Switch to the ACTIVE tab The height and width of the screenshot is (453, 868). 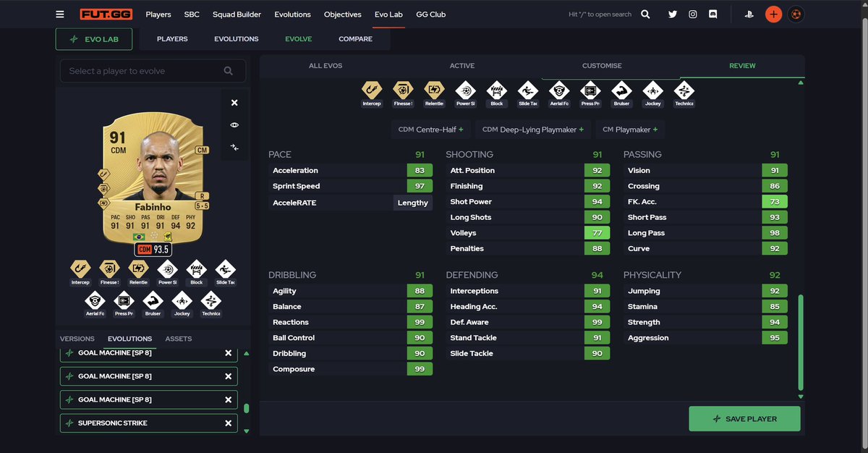(462, 66)
